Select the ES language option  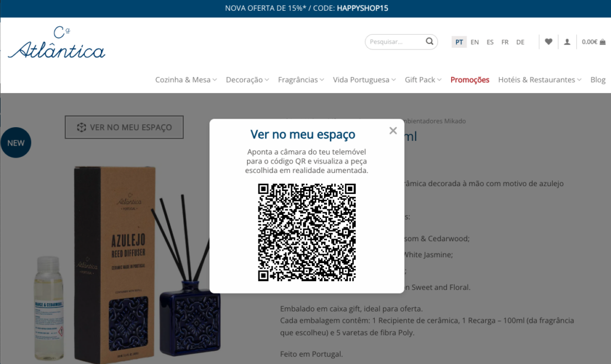[490, 42]
